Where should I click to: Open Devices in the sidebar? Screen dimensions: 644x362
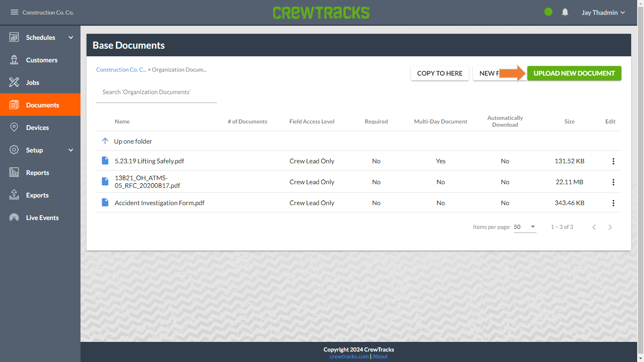coord(40,128)
